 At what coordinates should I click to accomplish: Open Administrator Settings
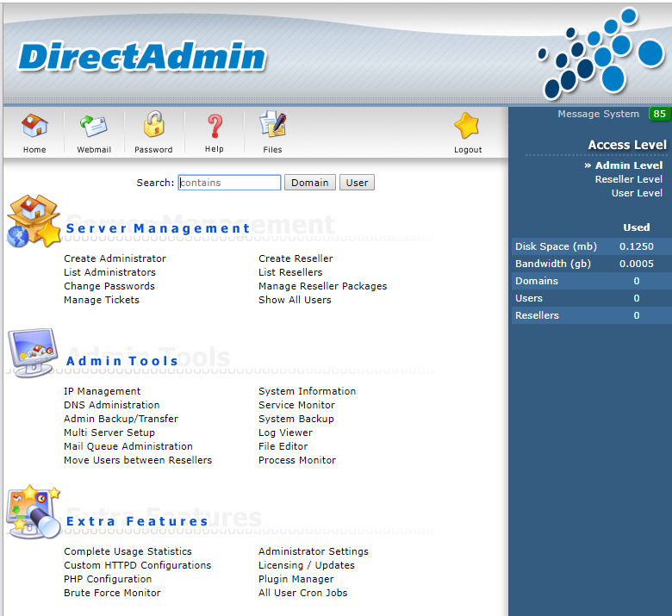[314, 551]
